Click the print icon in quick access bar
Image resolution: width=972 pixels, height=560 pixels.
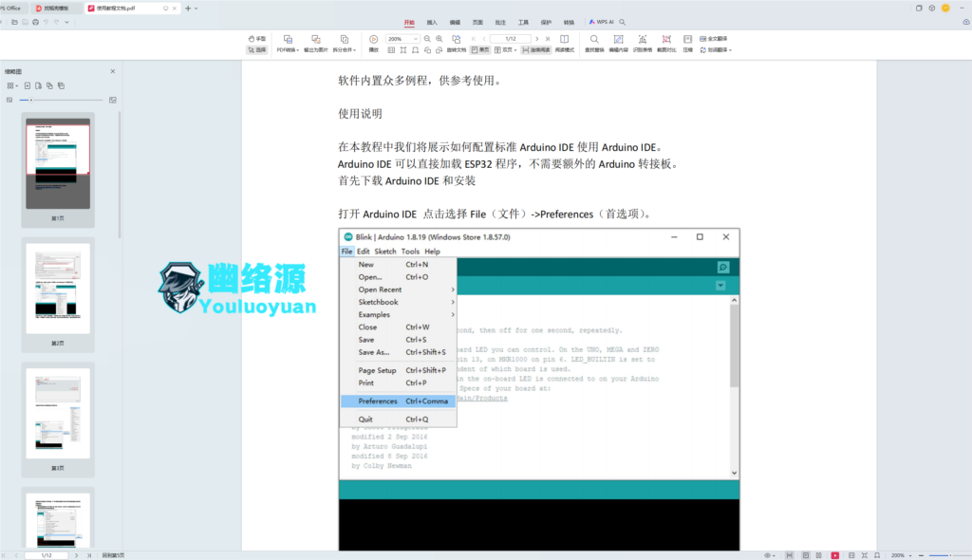[x=35, y=23]
